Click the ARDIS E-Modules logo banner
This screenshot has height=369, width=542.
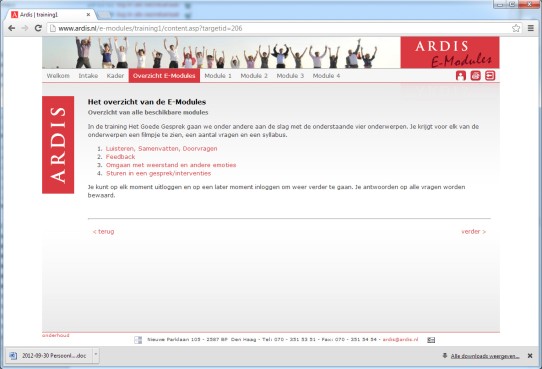tap(450, 52)
